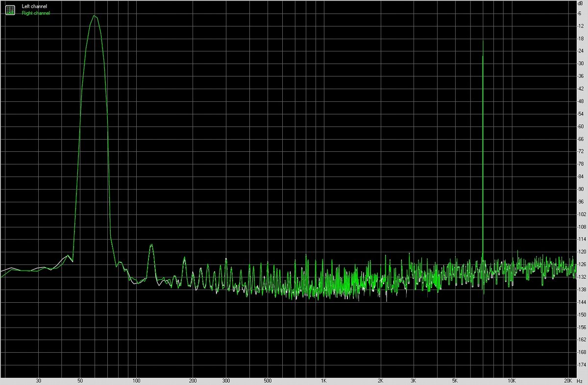588x385 pixels.
Task: Click the 'dB' unit label on the vertical axis
Action: (581, 4)
